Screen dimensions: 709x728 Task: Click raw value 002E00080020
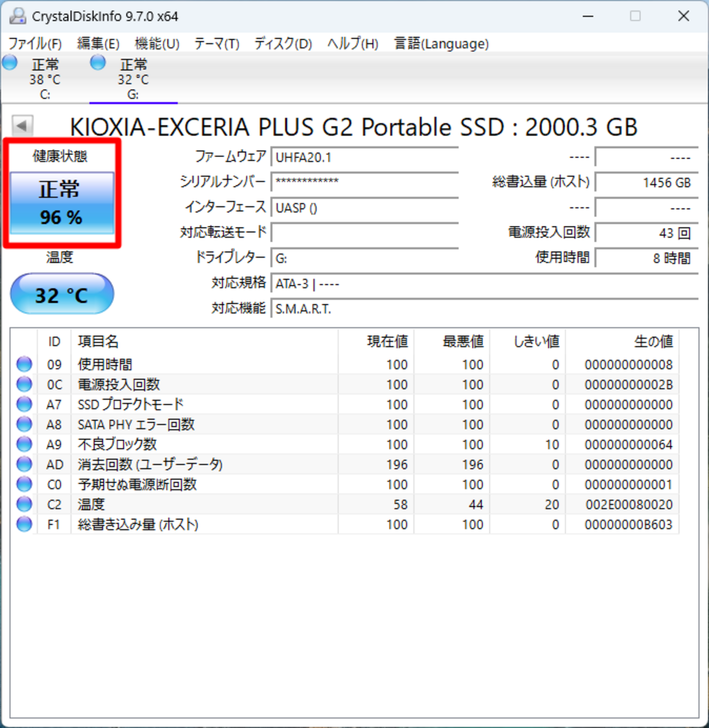tap(629, 504)
